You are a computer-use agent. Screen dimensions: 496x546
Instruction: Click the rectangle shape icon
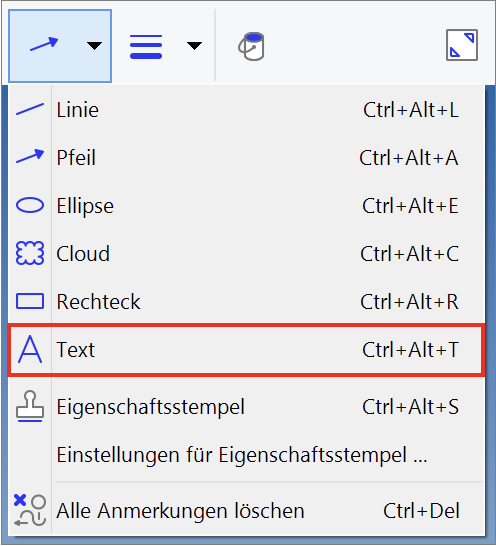click(30, 301)
